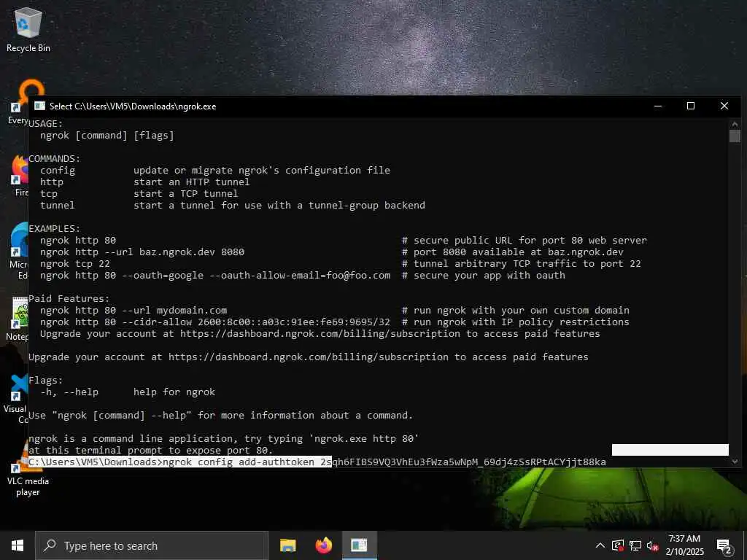Viewport: 747px width, 560px height.
Task: Click the 'ngrok config add-authtoken' command line
Action: coord(317,462)
